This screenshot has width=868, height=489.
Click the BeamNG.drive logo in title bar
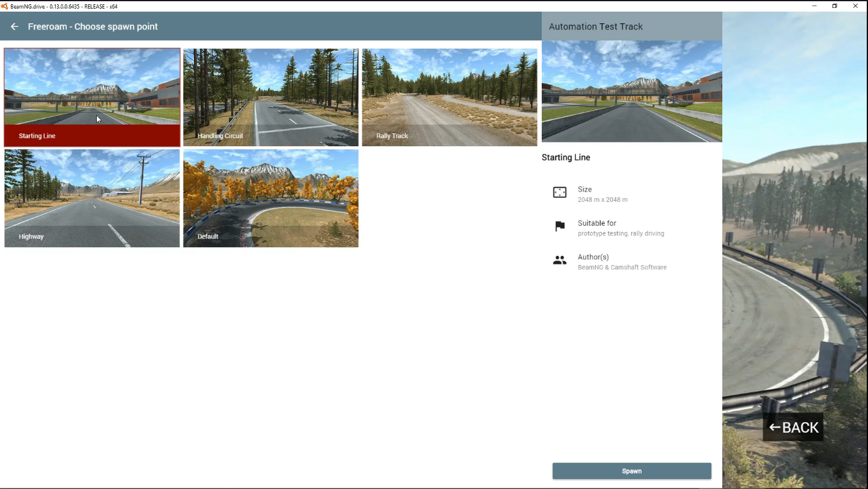[5, 6]
